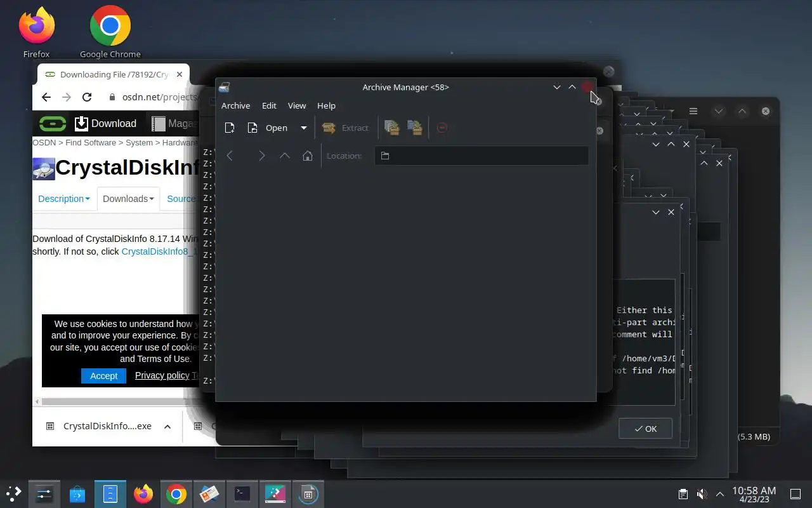The image size is (812, 508).
Task: Open the Magazine section on OSDN
Action: coord(175,123)
